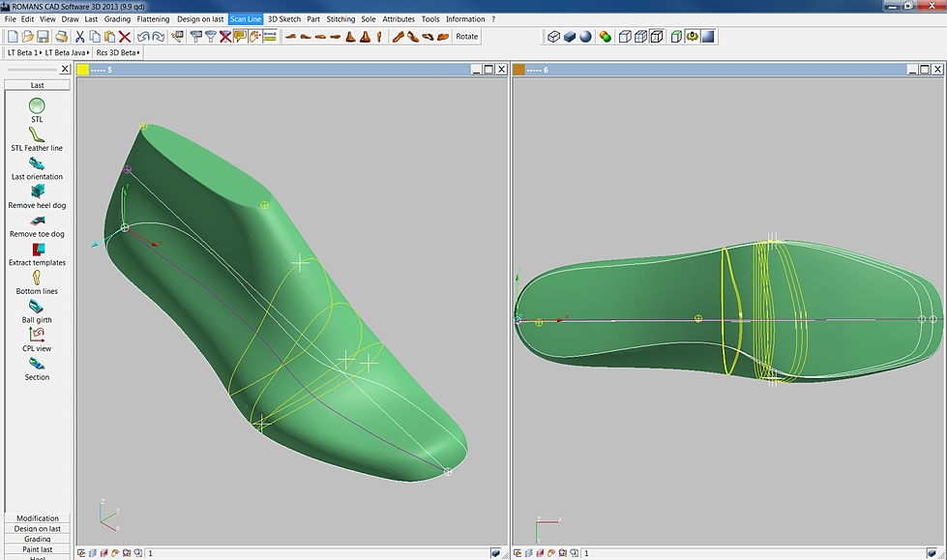Choose the Ball girth tool
The image size is (947, 560).
(x=37, y=311)
